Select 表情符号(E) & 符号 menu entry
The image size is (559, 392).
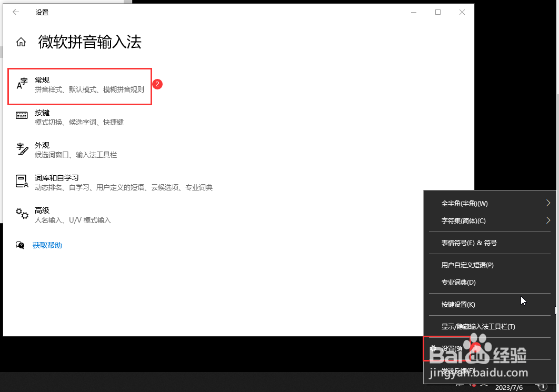pyautogui.click(x=490, y=243)
